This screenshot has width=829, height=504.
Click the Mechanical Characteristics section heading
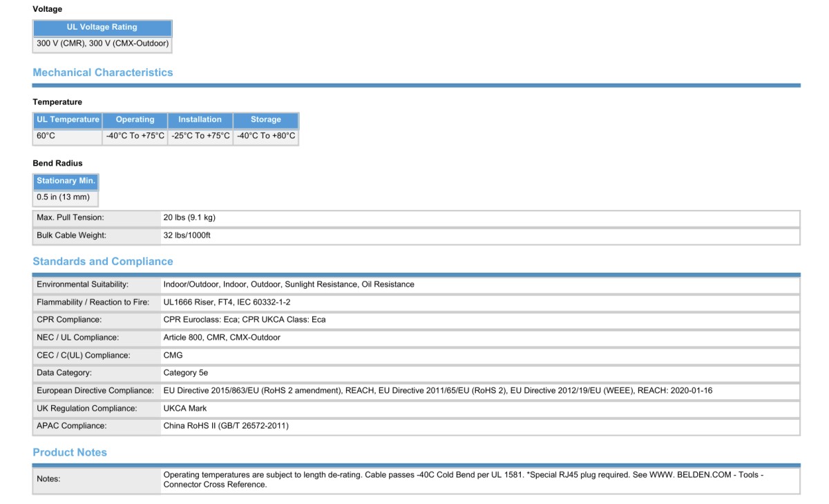pyautogui.click(x=103, y=72)
